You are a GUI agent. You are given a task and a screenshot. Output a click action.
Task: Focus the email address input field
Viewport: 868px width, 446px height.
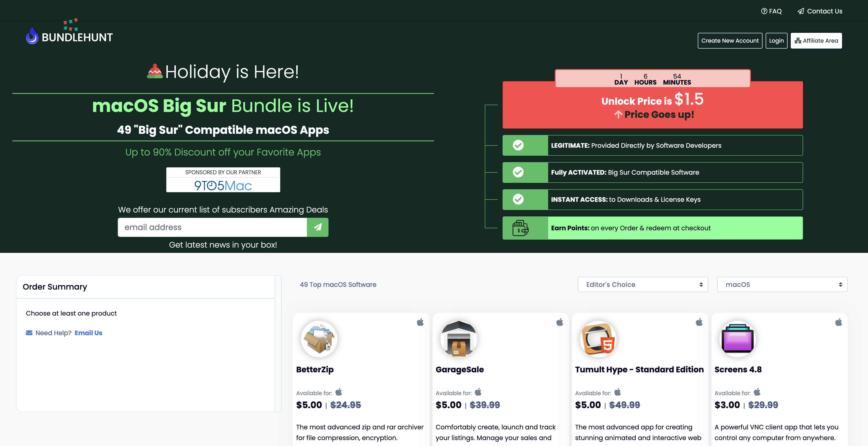(212, 227)
